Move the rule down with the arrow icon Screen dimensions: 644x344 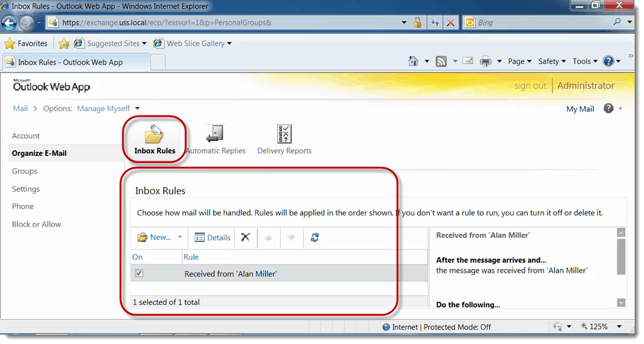tap(291, 237)
